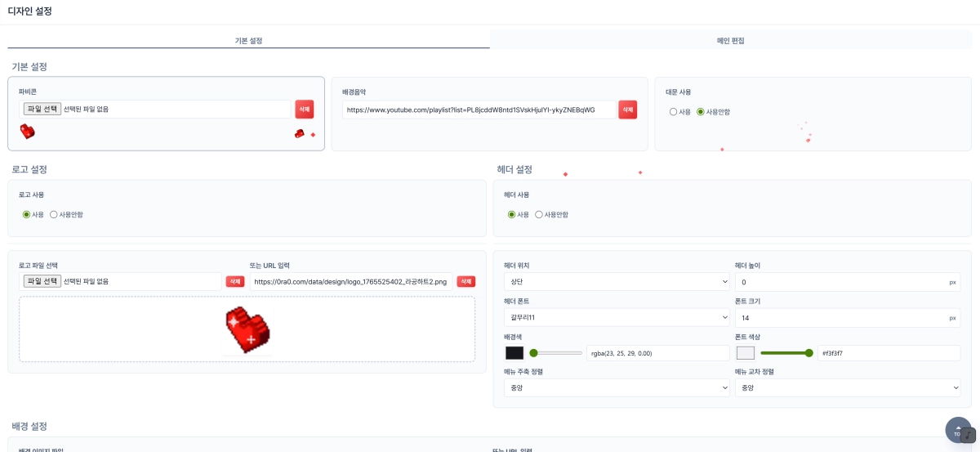Switch to the 메인 편집 tab
The width and height of the screenshot is (980, 452).
tap(730, 40)
